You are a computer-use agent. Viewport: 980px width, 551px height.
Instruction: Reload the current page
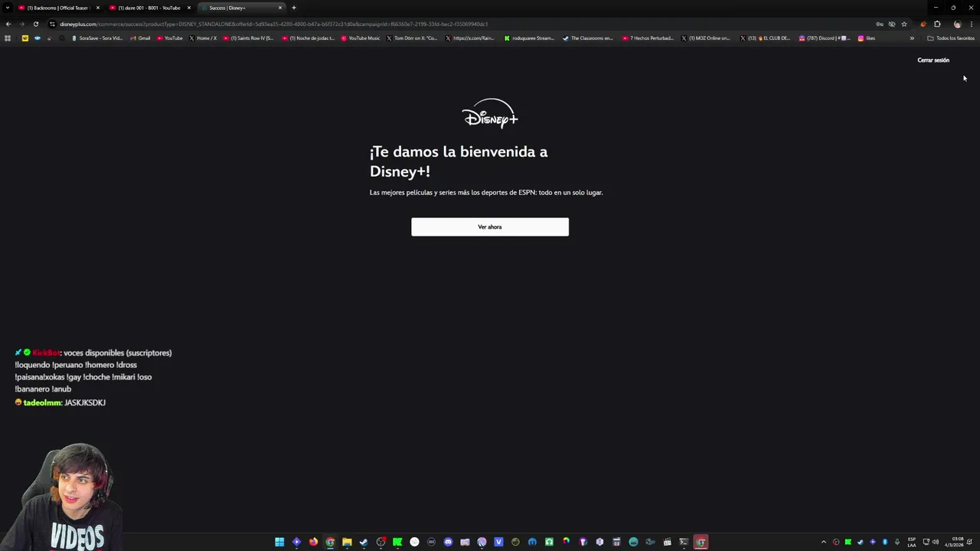pyautogui.click(x=35, y=24)
